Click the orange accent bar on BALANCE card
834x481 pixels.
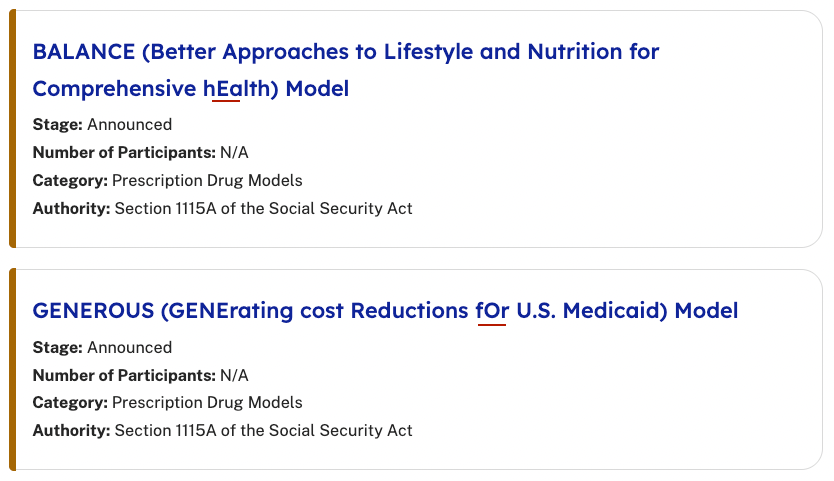click(x=13, y=129)
